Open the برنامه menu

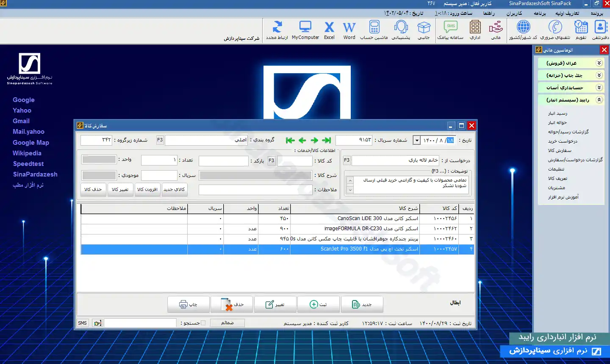540,14
